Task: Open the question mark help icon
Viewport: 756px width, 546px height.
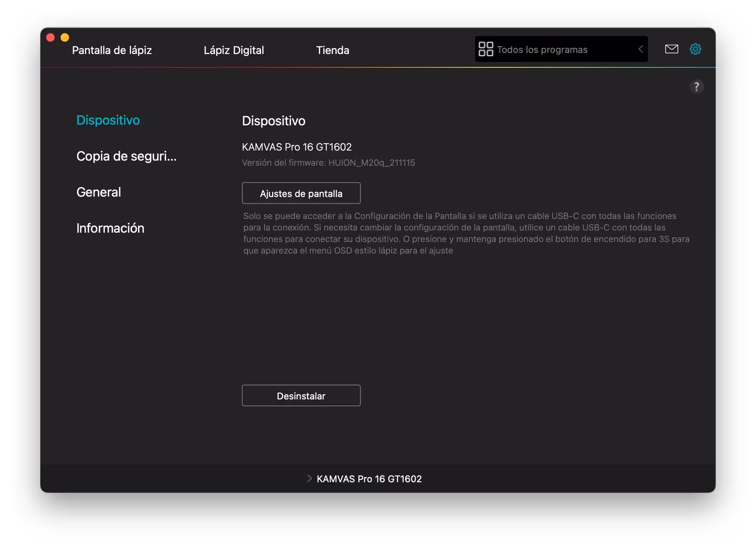Action: point(697,86)
